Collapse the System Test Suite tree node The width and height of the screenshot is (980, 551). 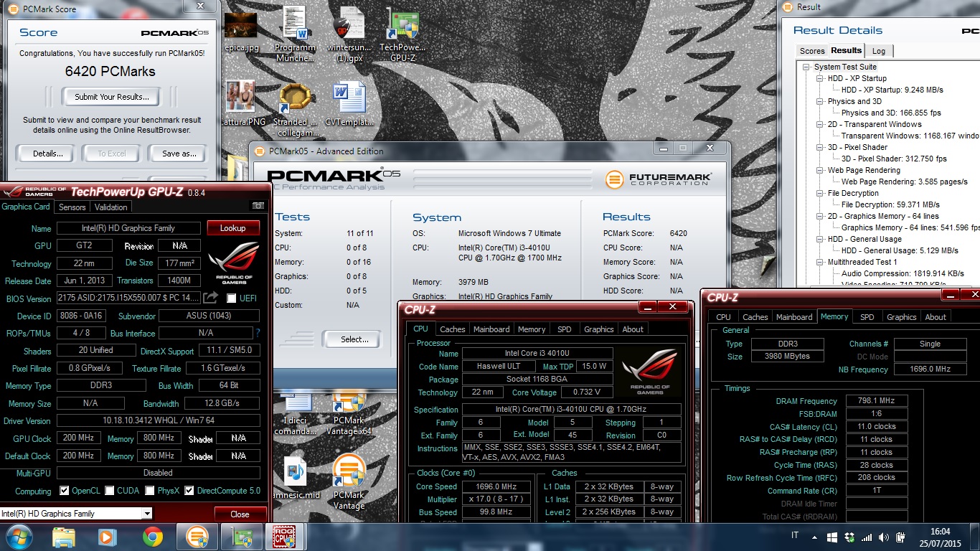[807, 67]
